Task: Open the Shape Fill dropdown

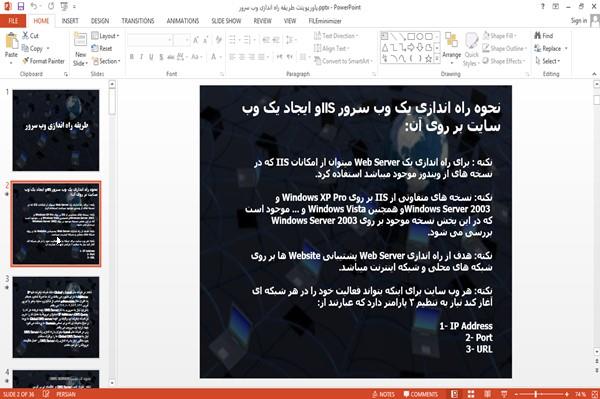Action: [499, 36]
